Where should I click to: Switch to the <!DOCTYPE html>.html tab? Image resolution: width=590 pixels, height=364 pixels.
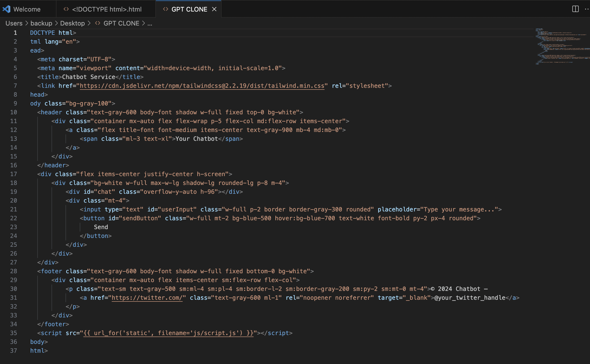[x=107, y=9]
